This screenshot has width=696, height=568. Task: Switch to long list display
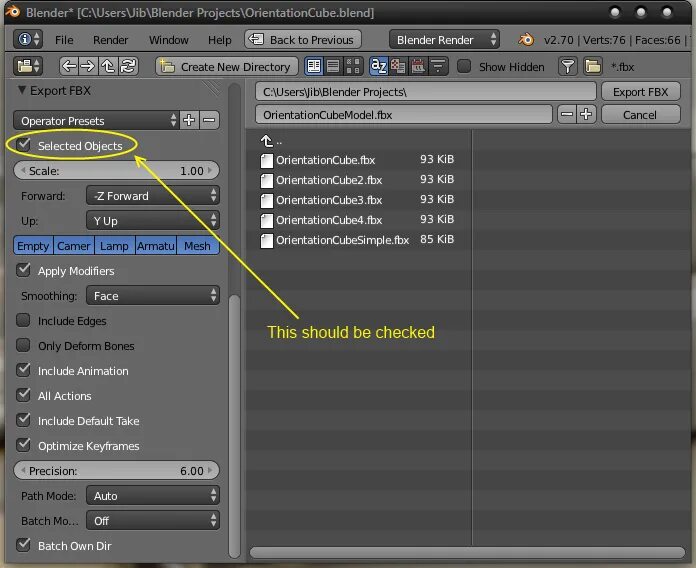point(333,67)
